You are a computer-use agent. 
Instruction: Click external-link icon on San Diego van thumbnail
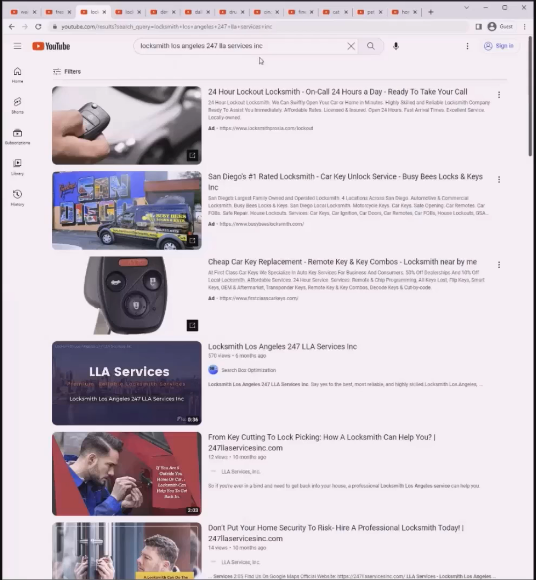tap(192, 240)
